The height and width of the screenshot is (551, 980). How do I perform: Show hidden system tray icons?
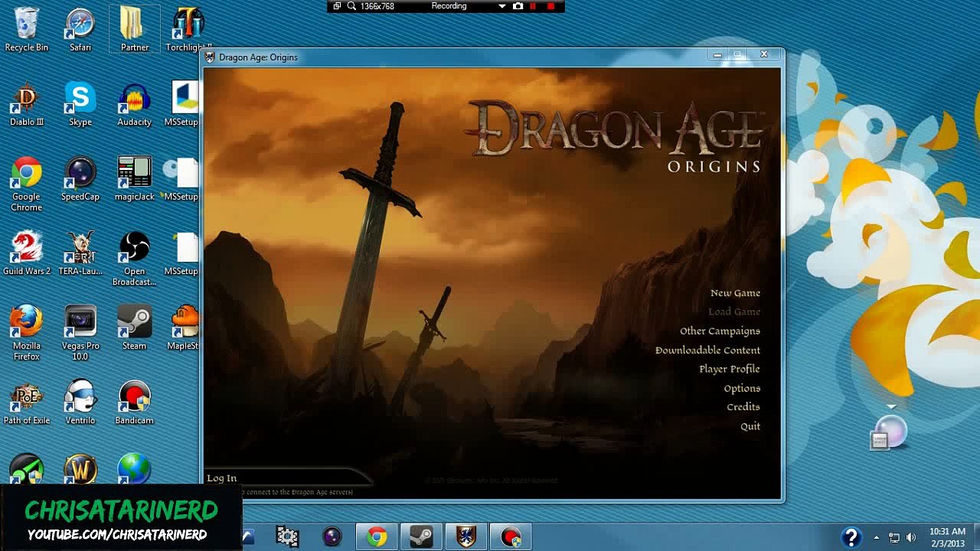(877, 537)
